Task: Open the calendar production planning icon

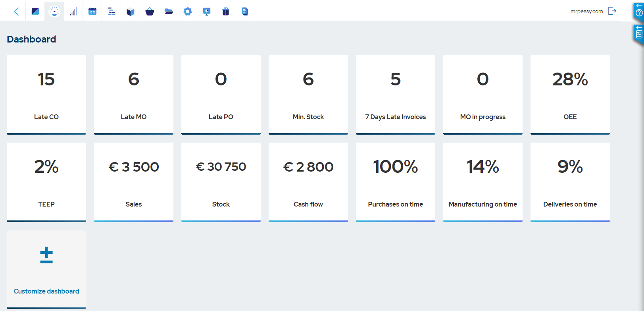Action: pos(92,12)
